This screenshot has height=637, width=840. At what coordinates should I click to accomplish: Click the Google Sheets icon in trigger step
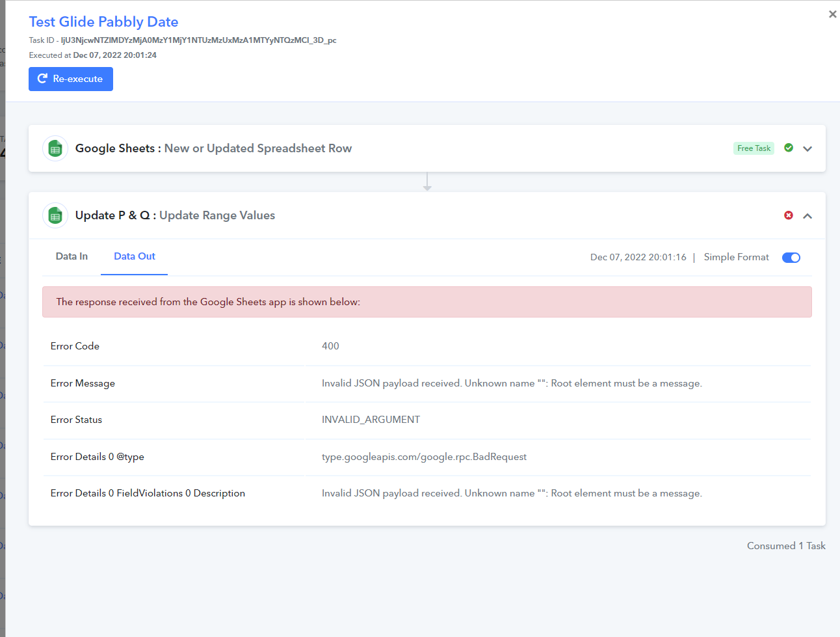(x=55, y=148)
